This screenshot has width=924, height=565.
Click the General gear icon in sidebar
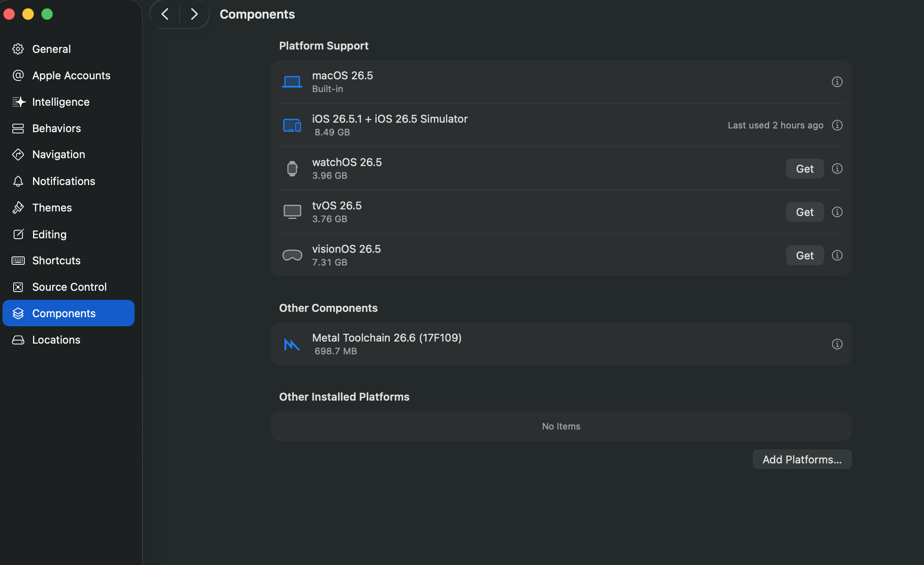[18, 49]
